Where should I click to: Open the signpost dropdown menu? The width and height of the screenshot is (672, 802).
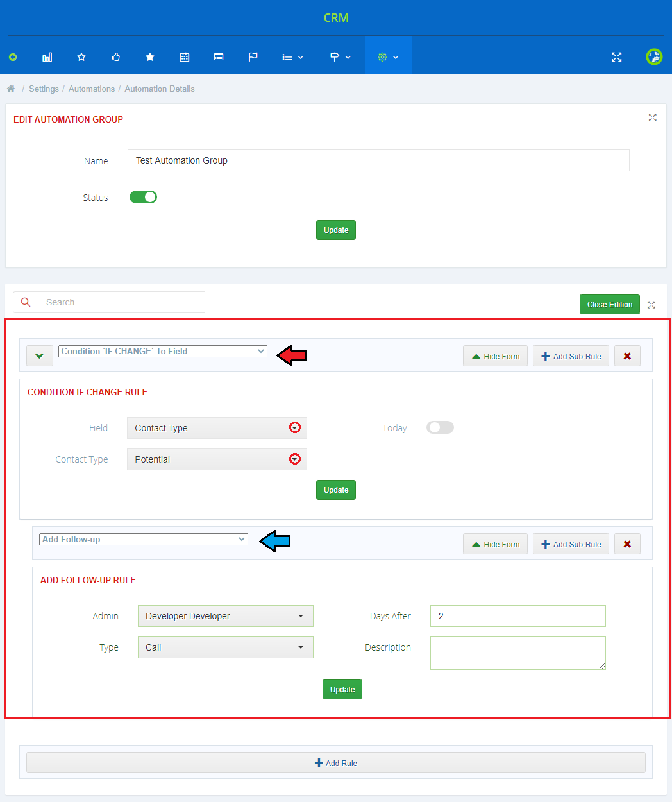[x=340, y=57]
